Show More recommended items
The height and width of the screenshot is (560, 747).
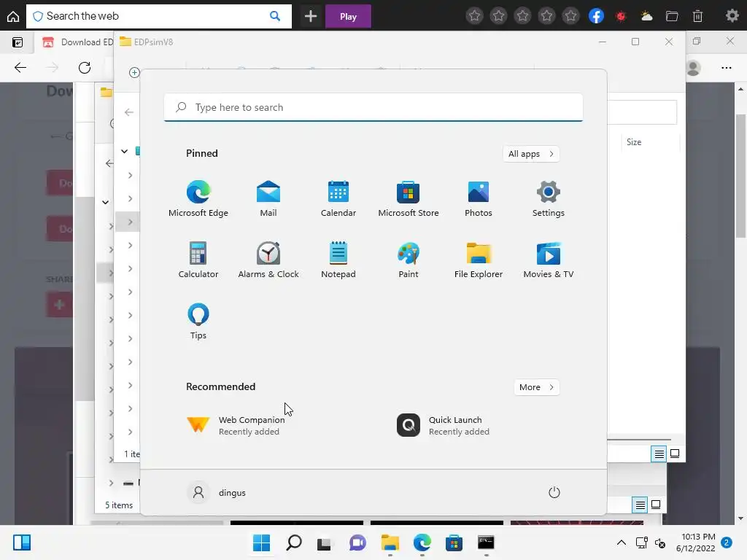click(536, 387)
